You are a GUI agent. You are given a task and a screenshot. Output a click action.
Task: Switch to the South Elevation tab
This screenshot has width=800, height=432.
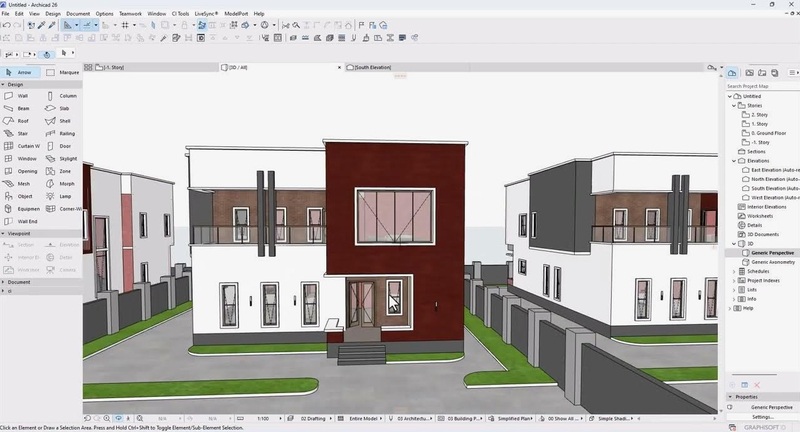372,67
